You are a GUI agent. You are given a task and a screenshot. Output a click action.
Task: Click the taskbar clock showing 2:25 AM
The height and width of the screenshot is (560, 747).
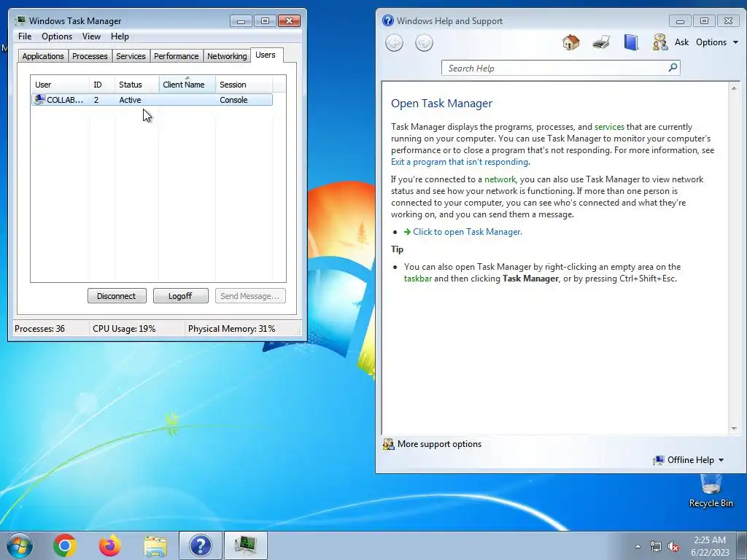tap(710, 546)
